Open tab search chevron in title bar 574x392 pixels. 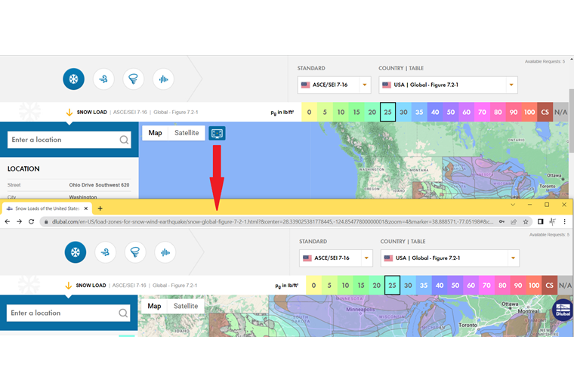513,205
